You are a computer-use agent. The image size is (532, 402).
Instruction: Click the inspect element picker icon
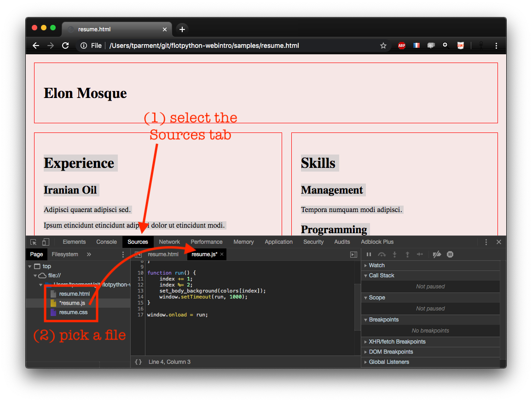pos(34,242)
